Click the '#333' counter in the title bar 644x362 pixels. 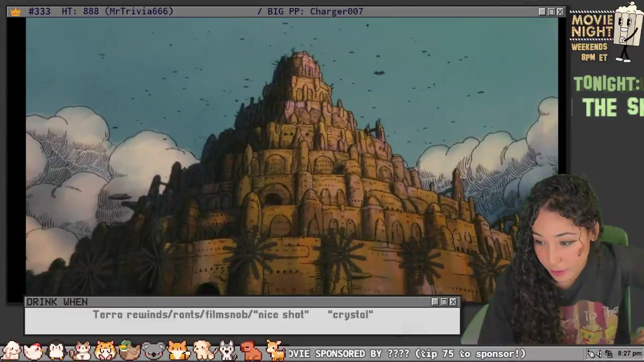coord(39,11)
